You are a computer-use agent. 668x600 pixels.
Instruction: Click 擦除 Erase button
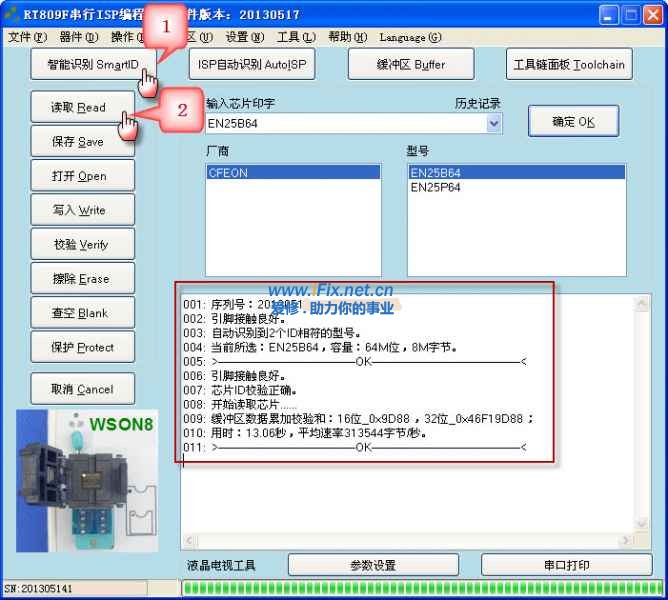tap(83, 278)
